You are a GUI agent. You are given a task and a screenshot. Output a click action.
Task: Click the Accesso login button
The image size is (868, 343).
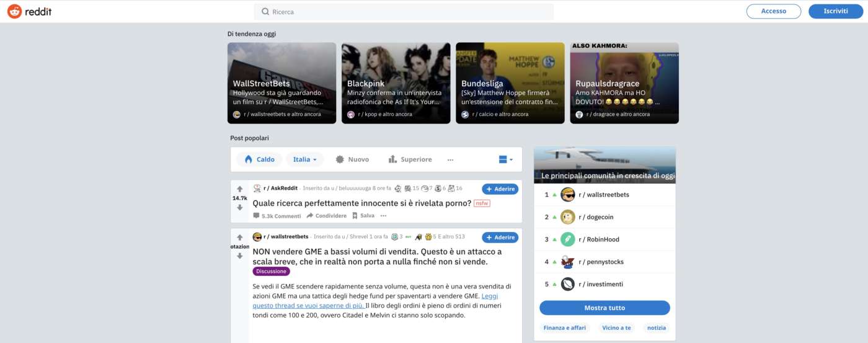coord(774,11)
